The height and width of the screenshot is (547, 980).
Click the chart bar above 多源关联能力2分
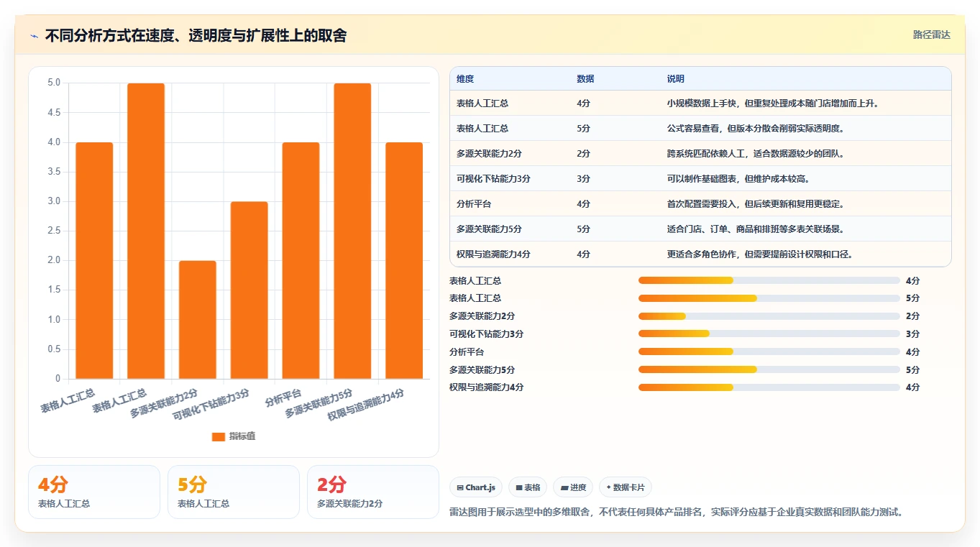(x=198, y=320)
